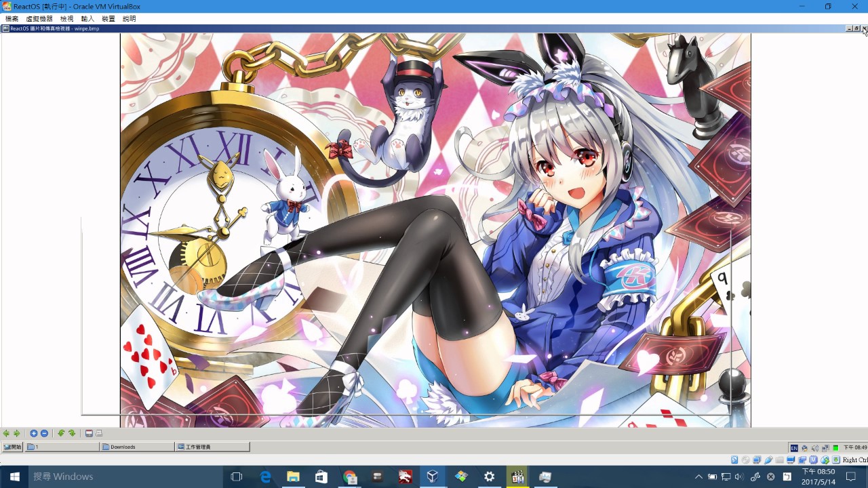
Task: Click the VirtualBox optical disc status icon
Action: (x=746, y=460)
